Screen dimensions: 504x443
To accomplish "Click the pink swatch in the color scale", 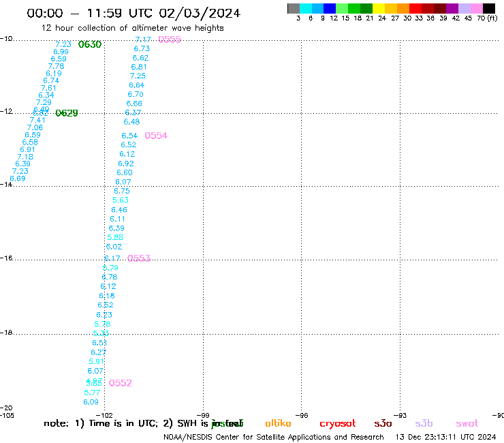I will click(x=477, y=8).
